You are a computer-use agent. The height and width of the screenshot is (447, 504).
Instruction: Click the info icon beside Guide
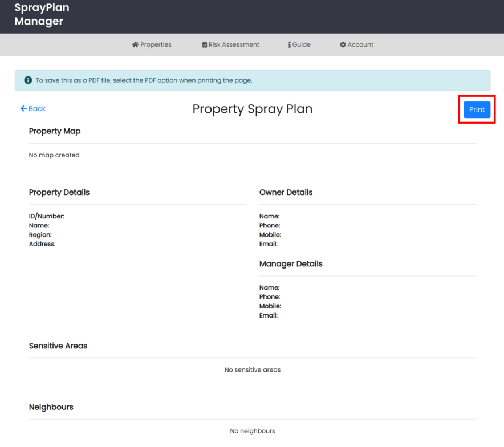289,44
